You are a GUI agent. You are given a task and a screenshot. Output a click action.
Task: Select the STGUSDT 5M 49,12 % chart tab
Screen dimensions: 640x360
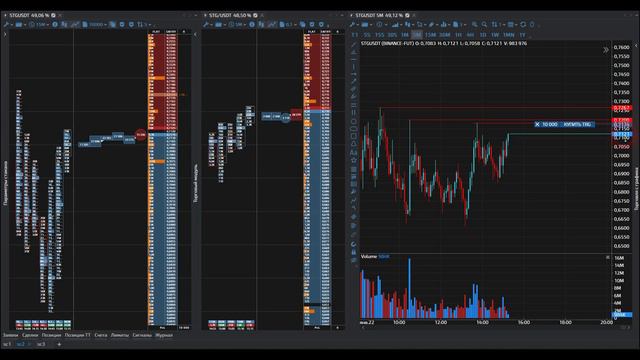tap(379, 15)
